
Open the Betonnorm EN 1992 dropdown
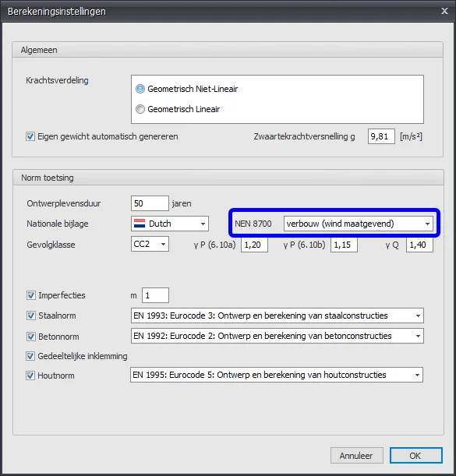coord(277,336)
